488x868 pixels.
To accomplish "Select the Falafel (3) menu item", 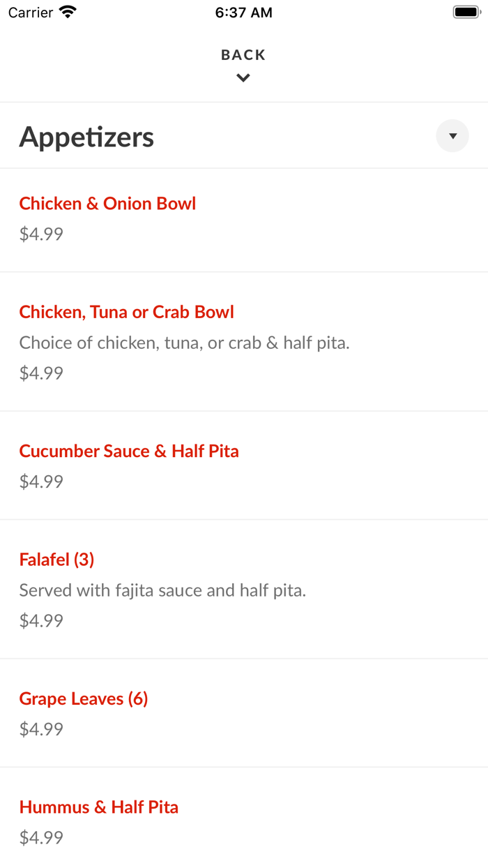I will 56,560.
